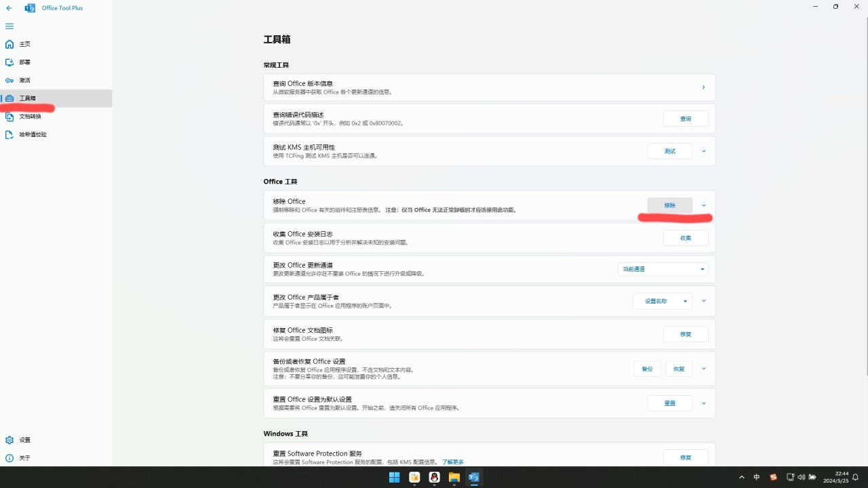Open the 部署 deploy page
Viewport: 868px width, 488px height.
(56, 62)
